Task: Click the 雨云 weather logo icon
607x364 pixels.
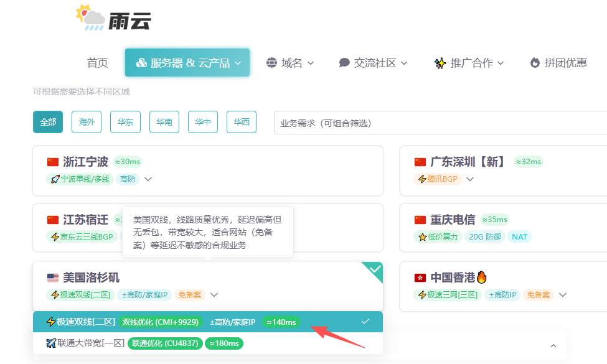Action: click(x=91, y=17)
